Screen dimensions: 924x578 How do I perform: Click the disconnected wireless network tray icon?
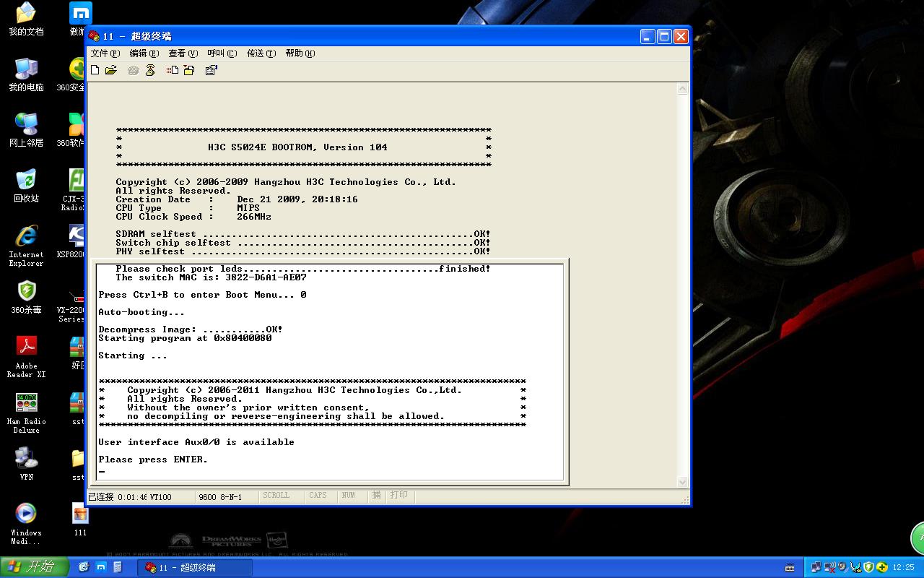coord(829,567)
